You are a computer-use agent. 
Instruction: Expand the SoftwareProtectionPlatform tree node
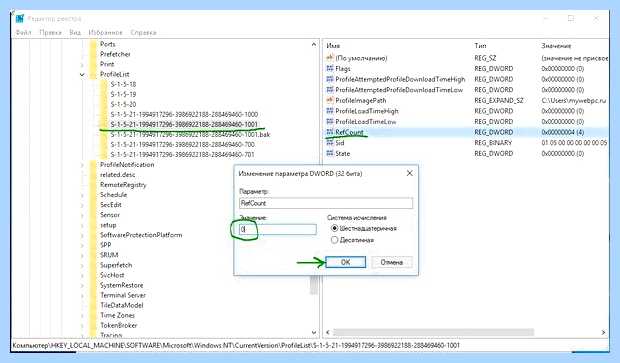click(x=82, y=235)
